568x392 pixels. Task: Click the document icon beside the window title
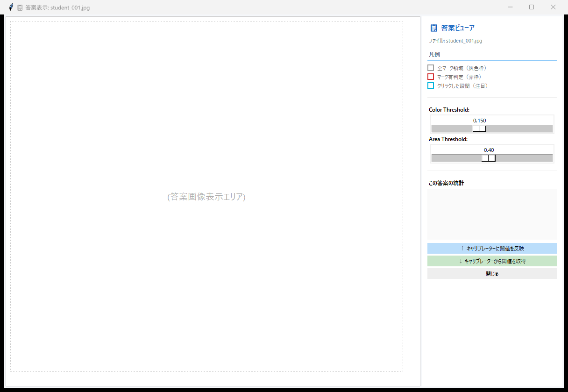tap(19, 7)
